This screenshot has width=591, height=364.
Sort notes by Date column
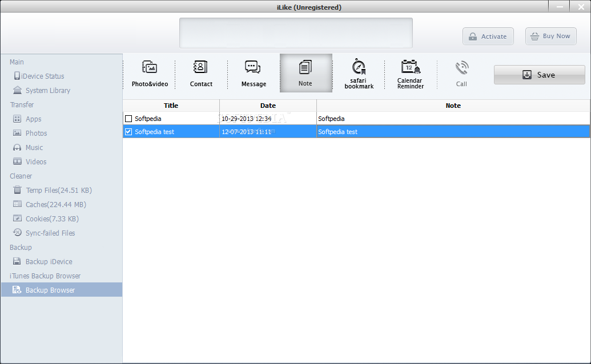[268, 106]
